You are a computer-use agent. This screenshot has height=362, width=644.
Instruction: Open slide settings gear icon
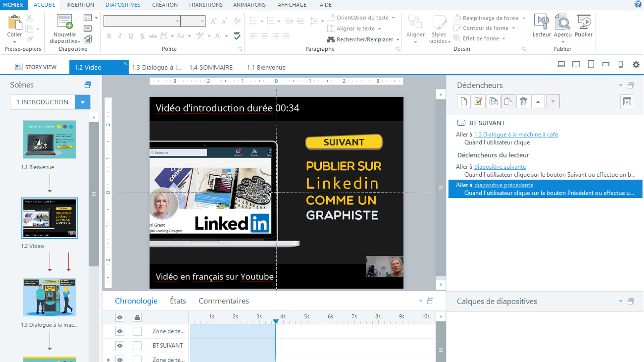pyautogui.click(x=636, y=64)
